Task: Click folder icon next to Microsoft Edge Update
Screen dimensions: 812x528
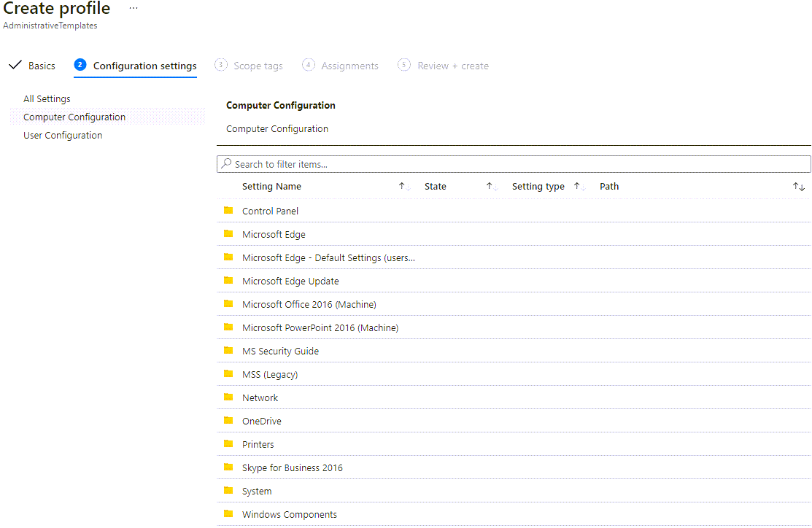Action: [228, 280]
